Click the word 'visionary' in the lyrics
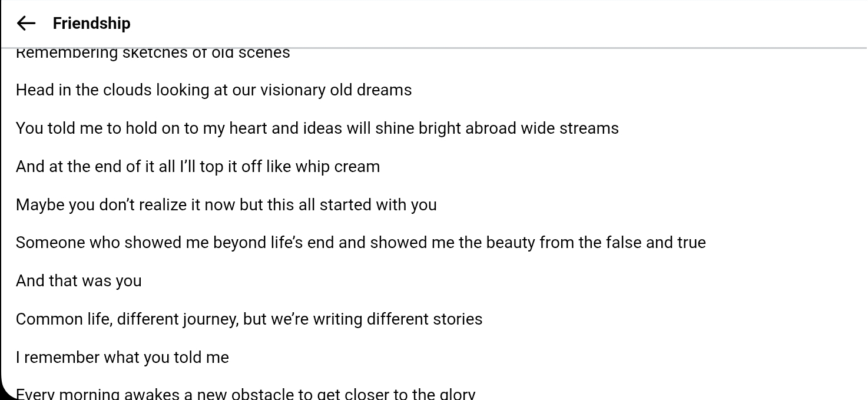Viewport: 868px width, 400px height. click(x=293, y=90)
